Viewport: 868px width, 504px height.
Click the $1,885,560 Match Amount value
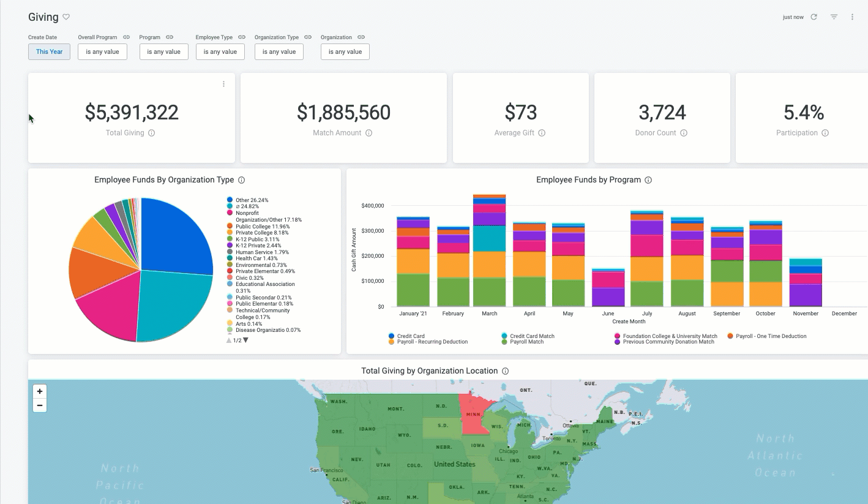(343, 112)
